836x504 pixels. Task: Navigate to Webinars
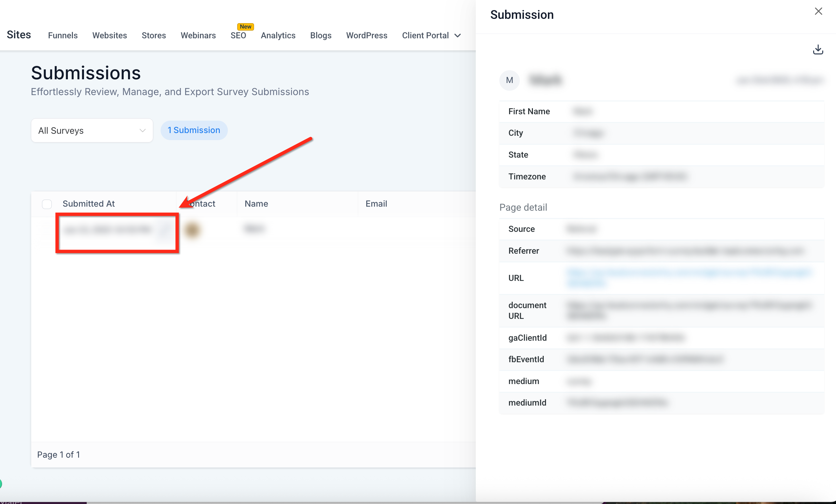[x=198, y=35]
